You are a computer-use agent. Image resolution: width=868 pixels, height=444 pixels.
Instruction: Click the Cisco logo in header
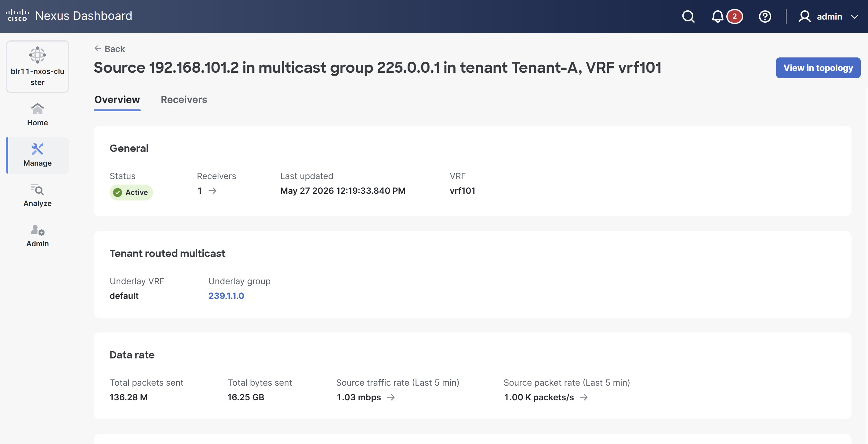tap(17, 16)
